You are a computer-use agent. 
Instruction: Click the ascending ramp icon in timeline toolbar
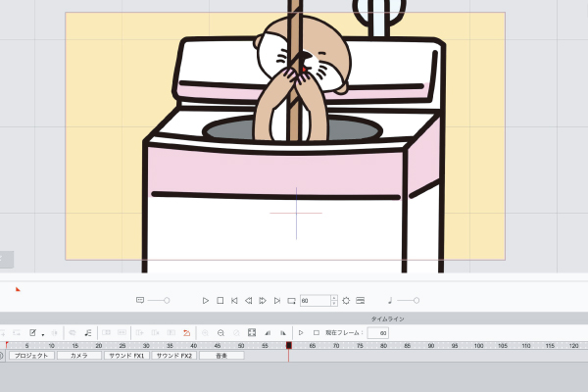pyautogui.click(x=268, y=333)
